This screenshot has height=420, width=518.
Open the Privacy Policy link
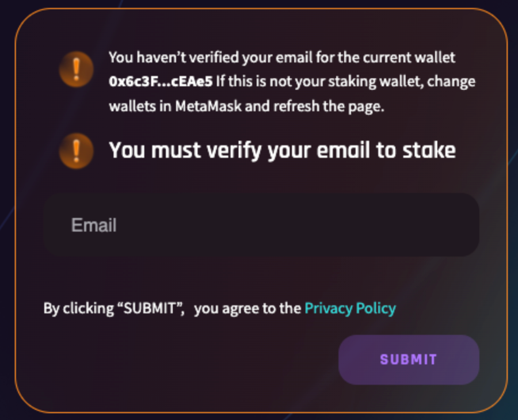pyautogui.click(x=350, y=308)
